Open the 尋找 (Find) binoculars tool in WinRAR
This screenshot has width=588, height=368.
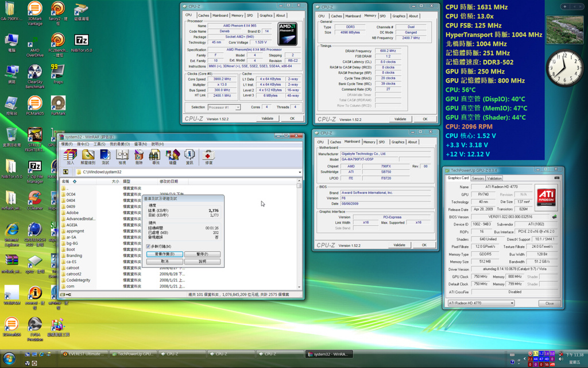click(x=155, y=156)
